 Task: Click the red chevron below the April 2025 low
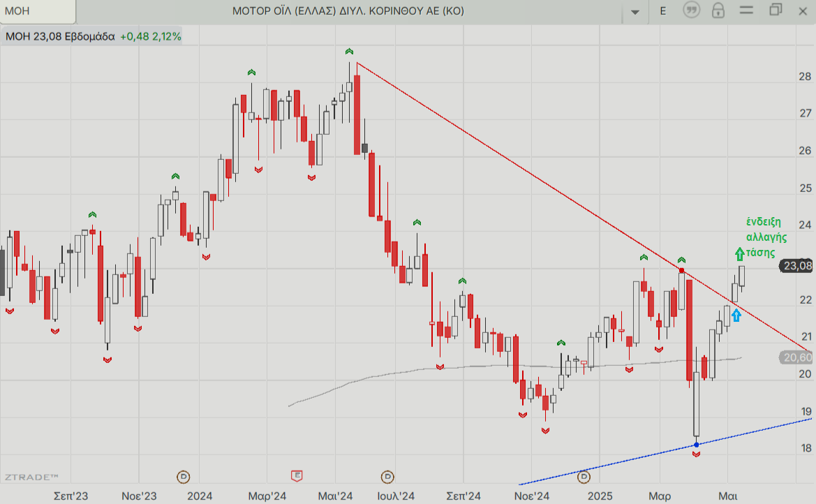click(x=697, y=454)
